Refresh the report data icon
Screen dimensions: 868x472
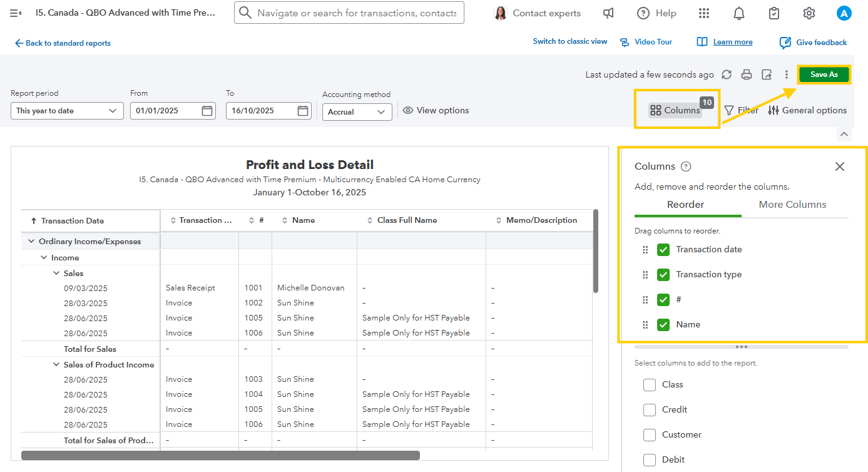click(x=726, y=74)
